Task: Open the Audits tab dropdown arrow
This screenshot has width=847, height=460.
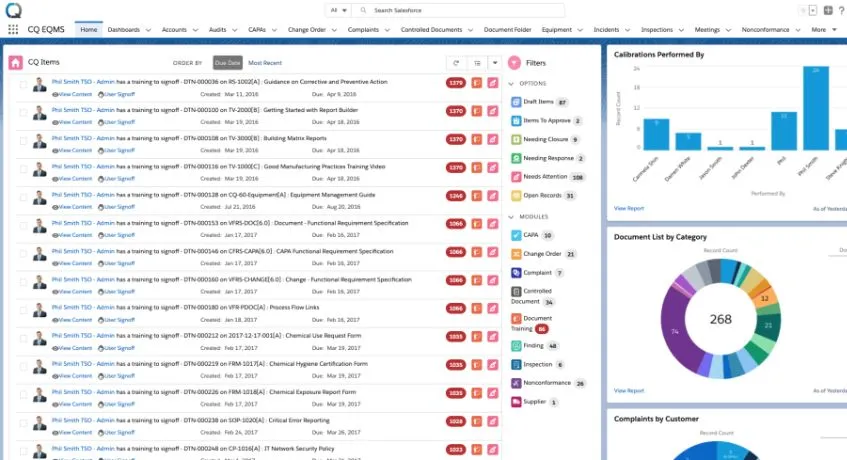Action: 234,30
